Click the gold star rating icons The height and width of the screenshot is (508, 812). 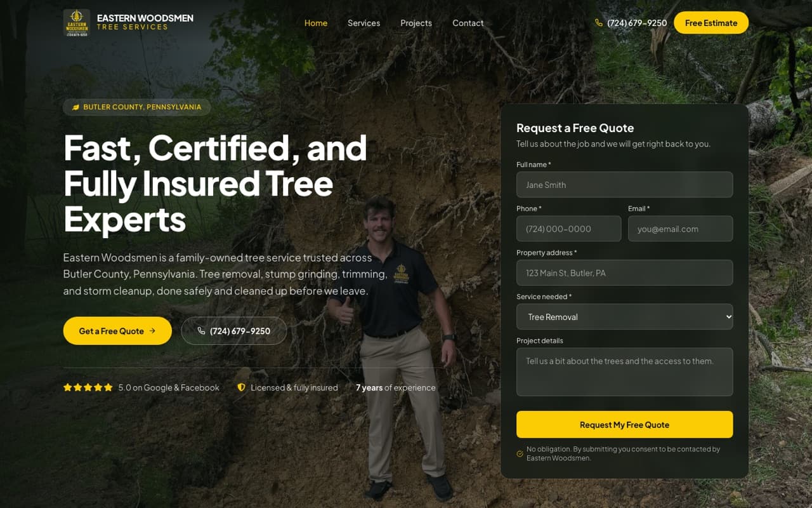pyautogui.click(x=88, y=387)
